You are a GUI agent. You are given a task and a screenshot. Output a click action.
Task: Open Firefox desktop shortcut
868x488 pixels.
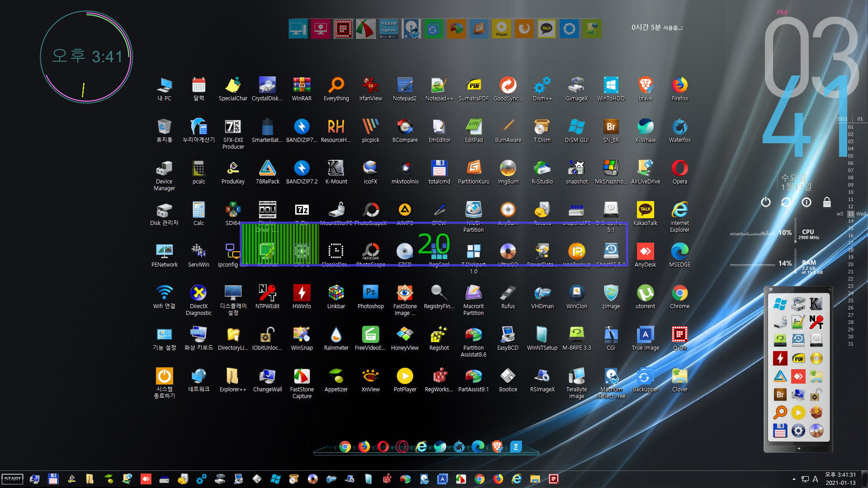[679, 89]
